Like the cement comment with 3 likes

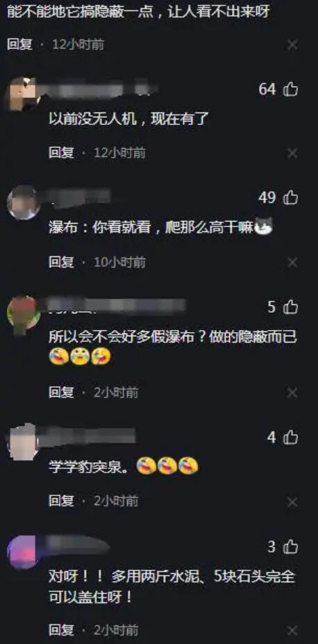coord(290,547)
